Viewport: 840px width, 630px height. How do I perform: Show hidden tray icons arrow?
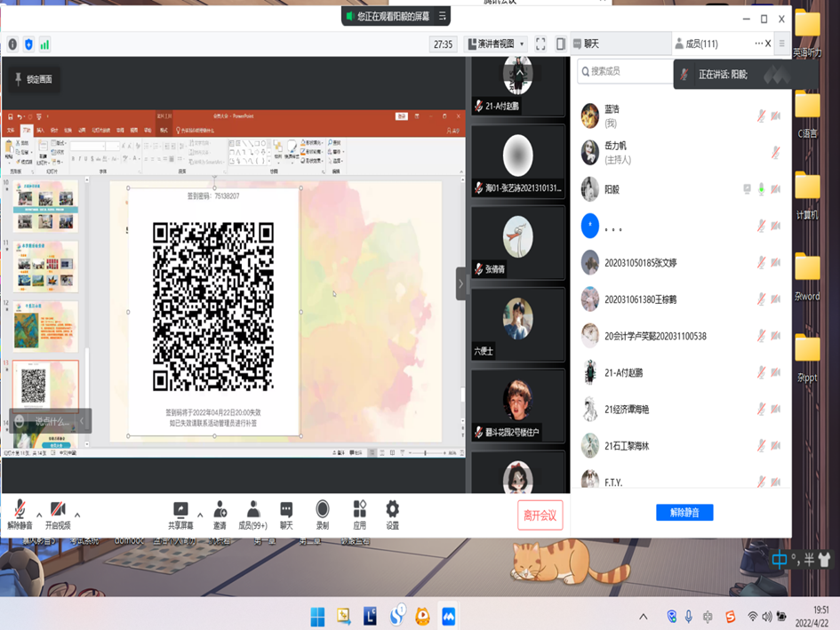644,617
